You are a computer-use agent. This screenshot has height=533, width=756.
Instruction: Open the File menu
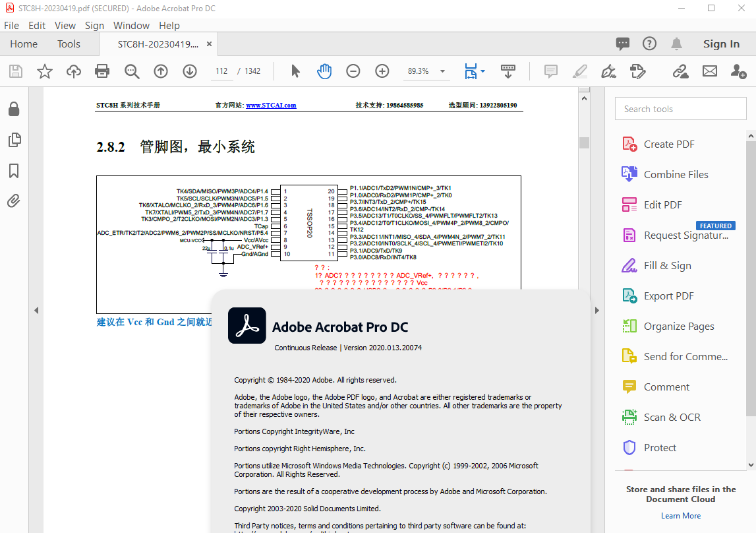click(12, 26)
